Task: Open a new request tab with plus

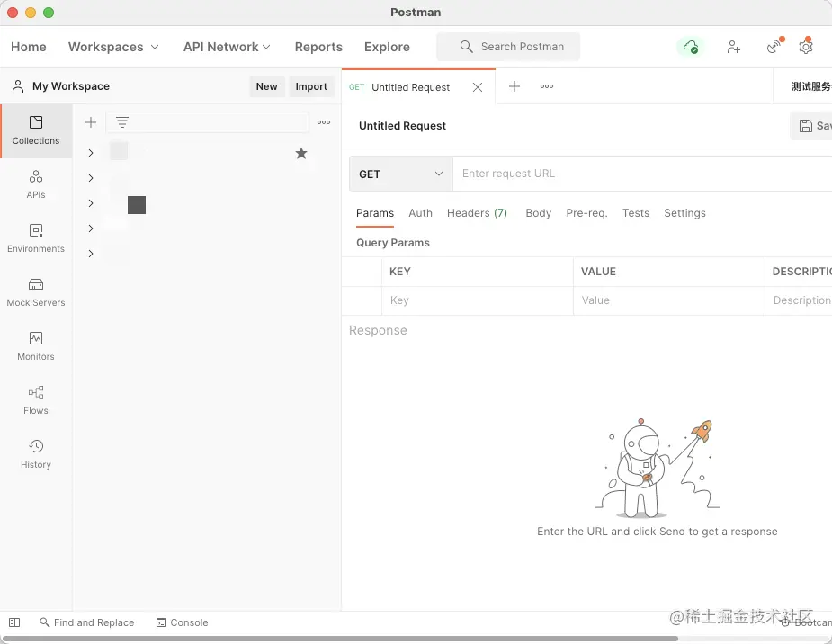Action: [x=514, y=86]
